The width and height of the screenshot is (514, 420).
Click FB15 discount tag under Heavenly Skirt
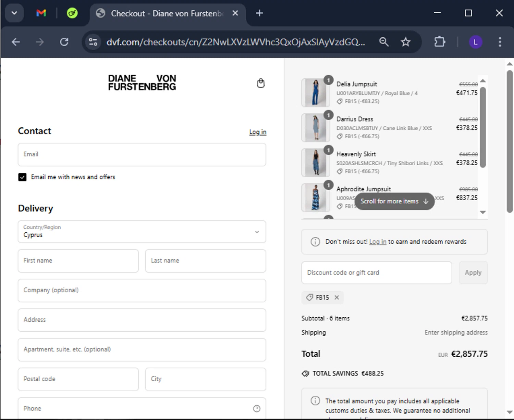click(x=358, y=171)
